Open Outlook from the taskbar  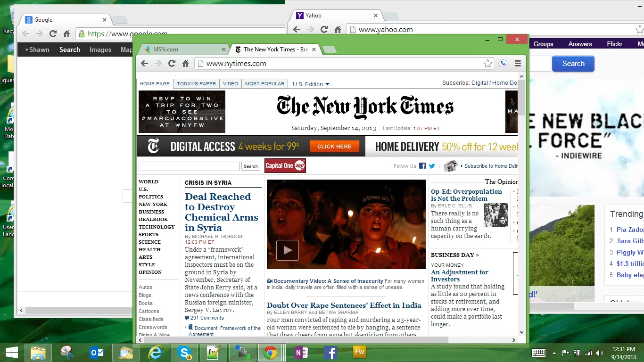point(97,353)
